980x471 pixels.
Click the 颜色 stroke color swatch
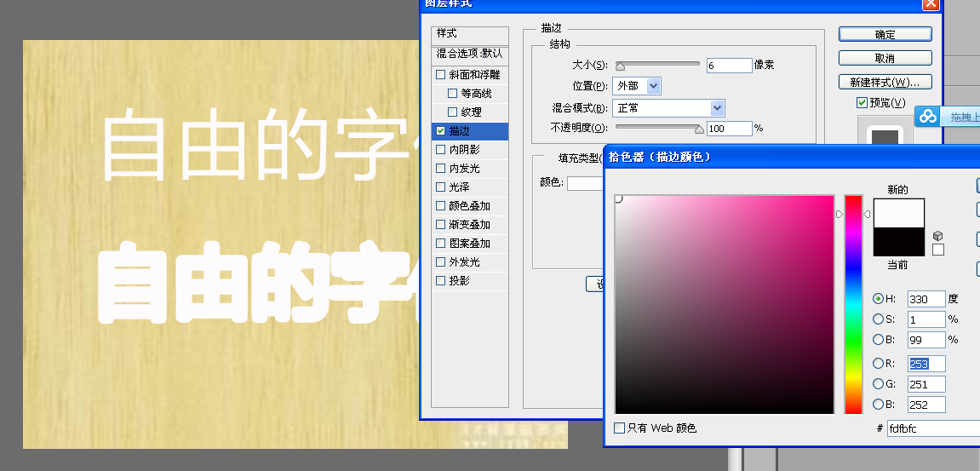(586, 183)
